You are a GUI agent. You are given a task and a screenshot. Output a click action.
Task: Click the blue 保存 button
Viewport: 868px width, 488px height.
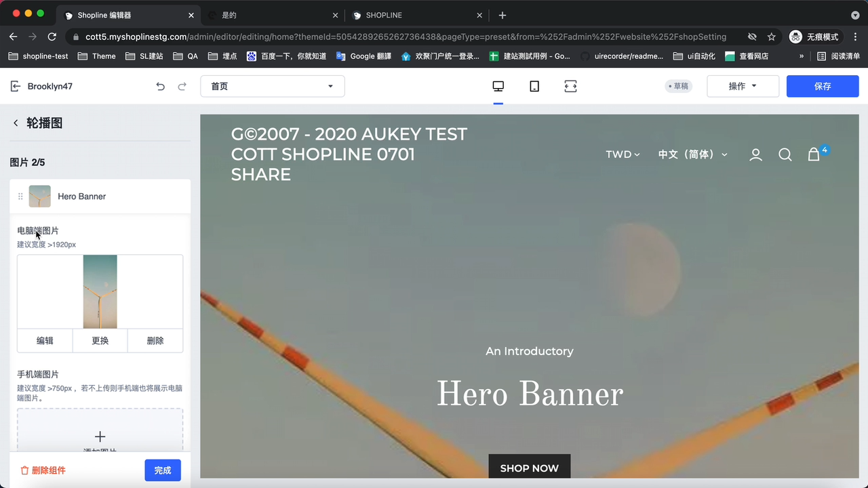[822, 86]
